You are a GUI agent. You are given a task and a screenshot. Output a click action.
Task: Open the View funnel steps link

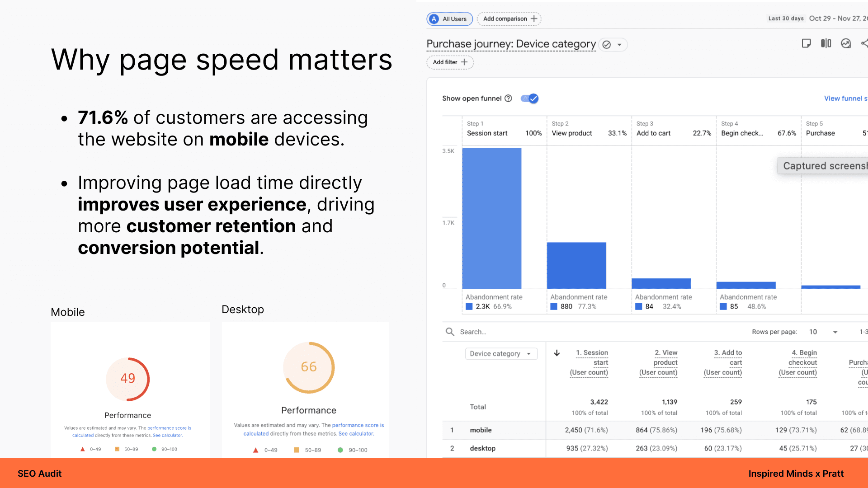pyautogui.click(x=845, y=99)
